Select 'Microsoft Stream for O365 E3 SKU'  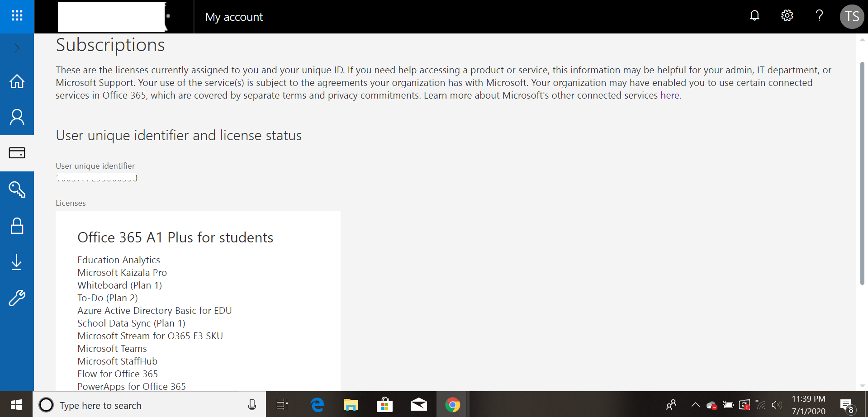click(150, 336)
